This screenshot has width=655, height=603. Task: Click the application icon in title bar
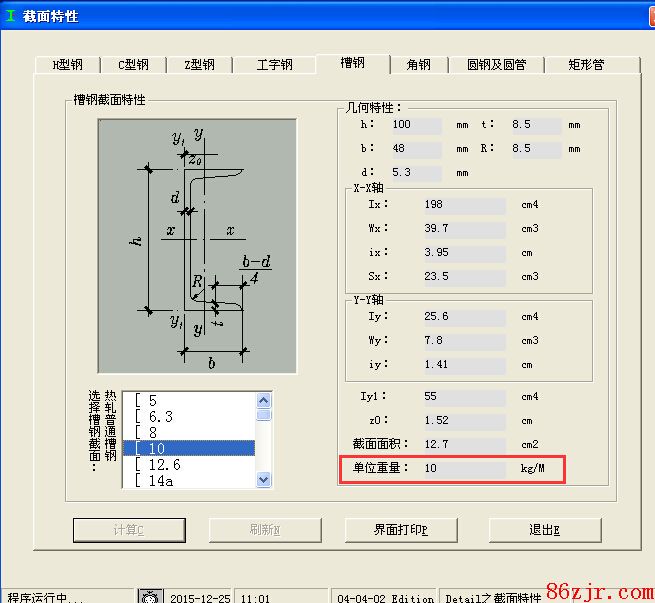tap(11, 16)
